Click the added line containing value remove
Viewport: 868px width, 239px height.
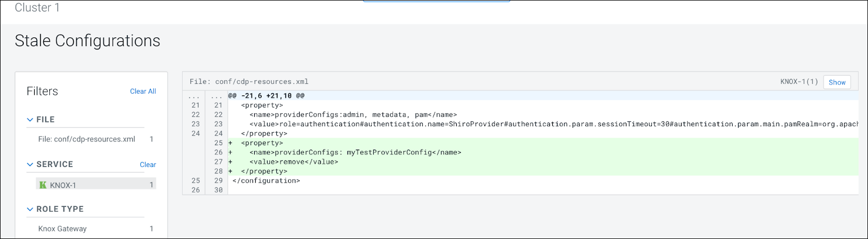point(294,162)
